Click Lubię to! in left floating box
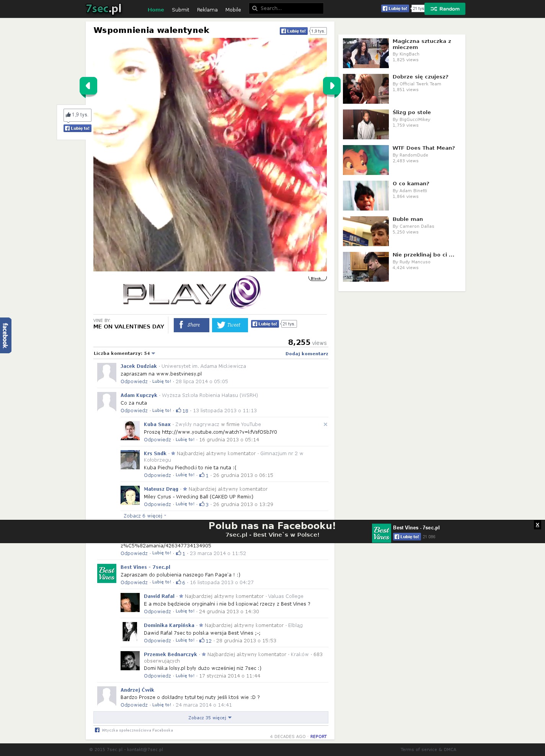Viewport: 545px width, 756px height. pyautogui.click(x=77, y=128)
